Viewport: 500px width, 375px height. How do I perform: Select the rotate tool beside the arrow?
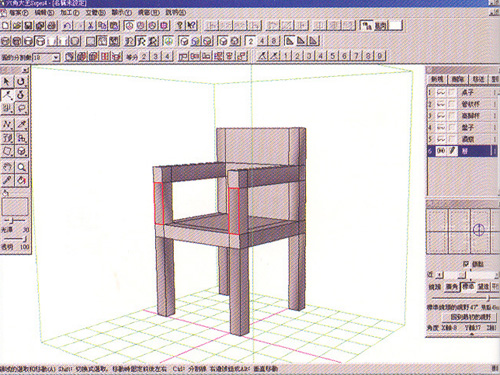pyautogui.click(x=21, y=81)
